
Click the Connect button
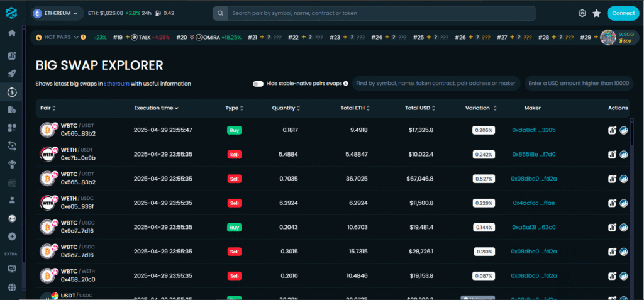pos(623,13)
